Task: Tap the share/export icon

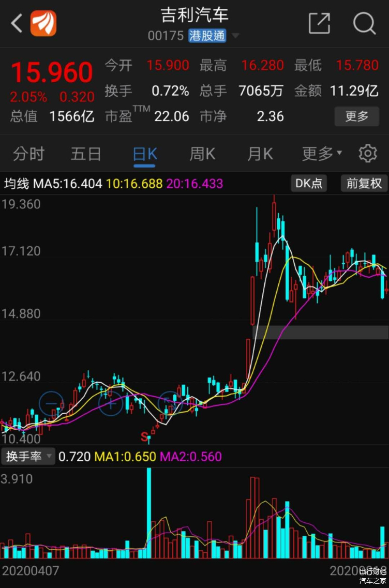Action: [319, 23]
